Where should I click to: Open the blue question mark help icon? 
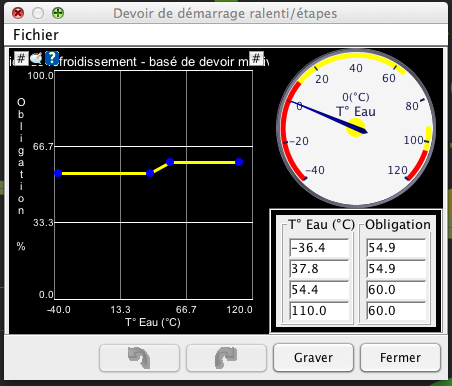click(x=52, y=58)
